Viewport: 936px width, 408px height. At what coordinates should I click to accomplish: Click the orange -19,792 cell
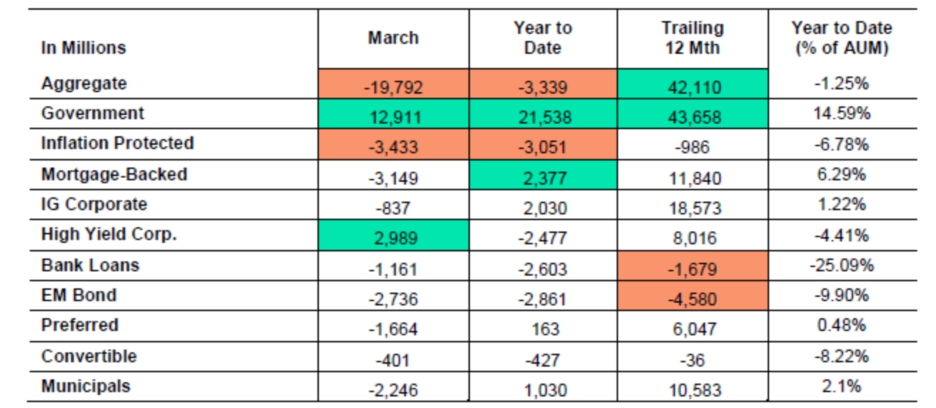point(393,86)
